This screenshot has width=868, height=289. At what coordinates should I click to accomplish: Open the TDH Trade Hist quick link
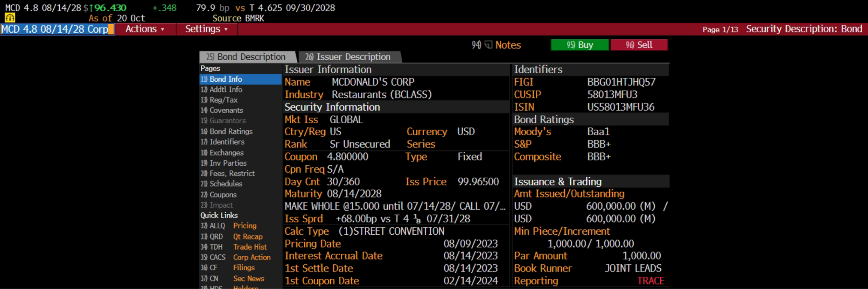[234, 247]
